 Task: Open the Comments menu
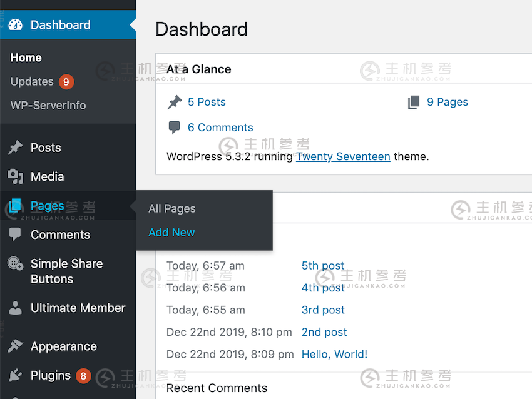click(x=60, y=235)
